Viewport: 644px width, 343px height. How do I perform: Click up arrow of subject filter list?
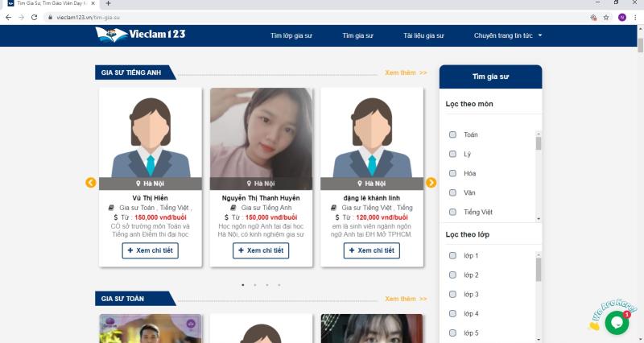pyautogui.click(x=539, y=134)
